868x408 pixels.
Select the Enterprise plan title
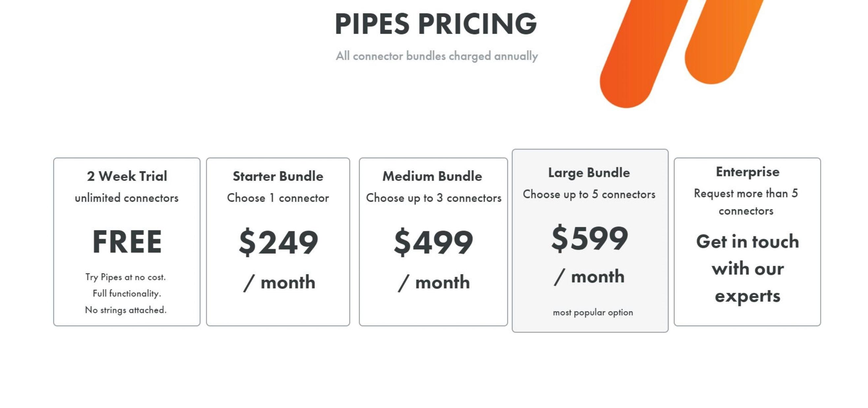(x=748, y=172)
